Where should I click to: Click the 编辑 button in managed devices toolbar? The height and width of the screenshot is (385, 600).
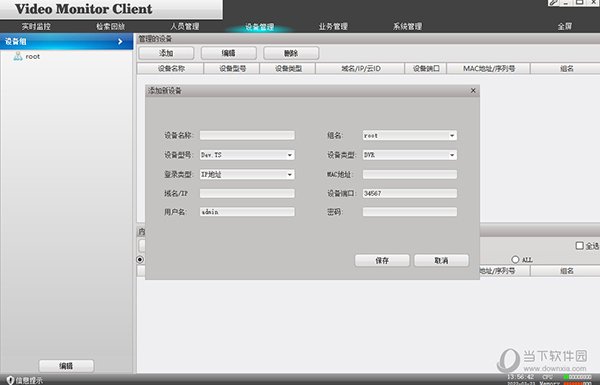pyautogui.click(x=228, y=53)
